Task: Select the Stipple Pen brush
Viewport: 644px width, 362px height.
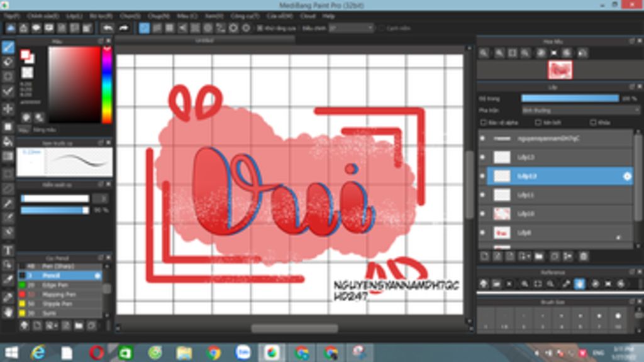Action: click(60, 304)
